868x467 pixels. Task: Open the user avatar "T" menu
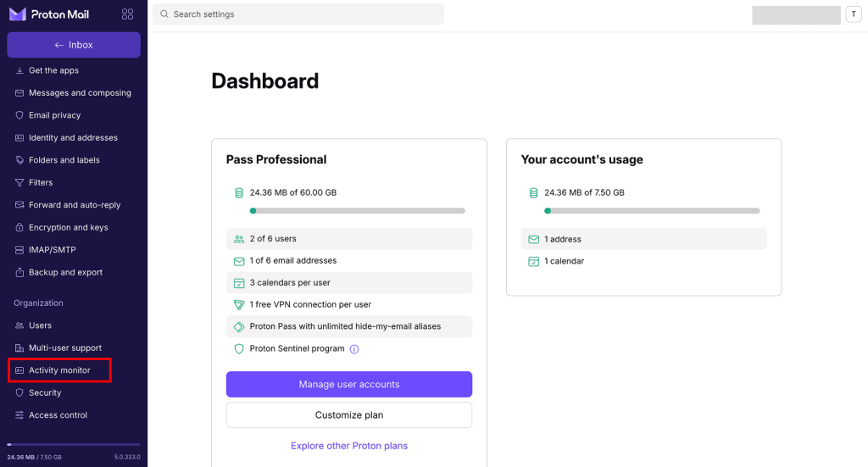(x=854, y=14)
